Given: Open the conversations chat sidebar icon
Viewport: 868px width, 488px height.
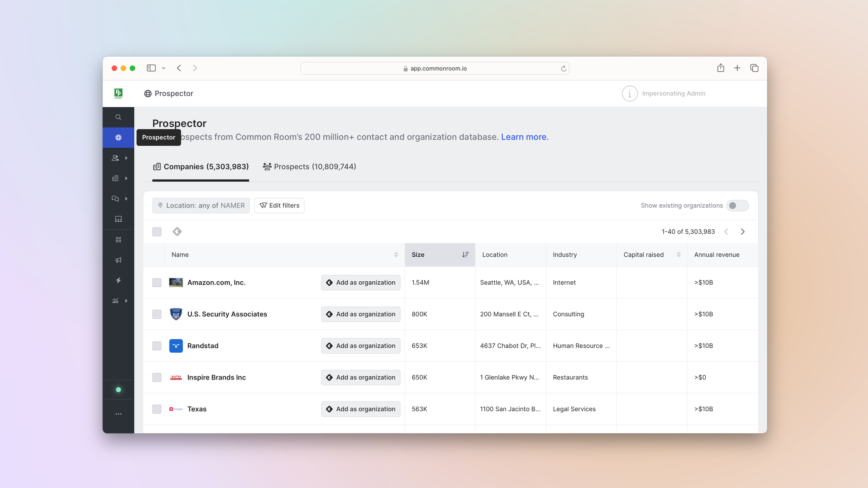Looking at the screenshot, I should [115, 199].
